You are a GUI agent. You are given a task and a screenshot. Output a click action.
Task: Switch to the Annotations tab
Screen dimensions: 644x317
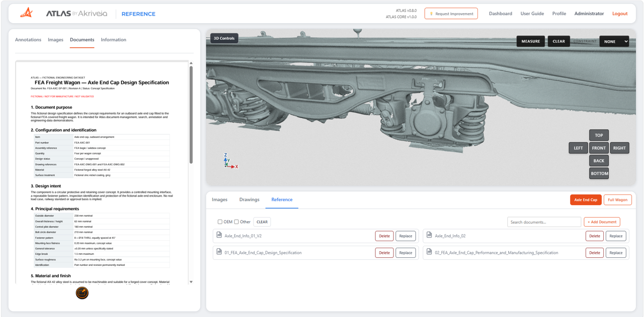pos(28,40)
